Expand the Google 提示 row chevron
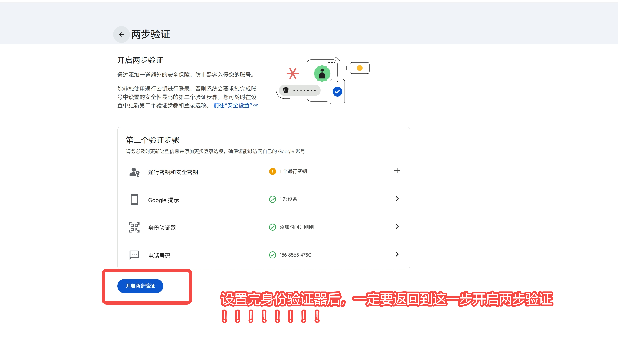The height and width of the screenshot is (364, 618). pos(397,199)
